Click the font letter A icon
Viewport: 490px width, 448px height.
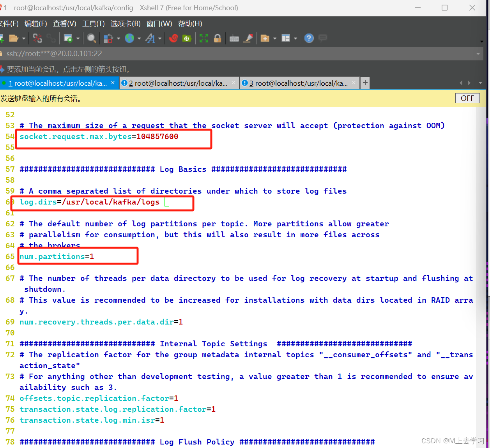150,38
